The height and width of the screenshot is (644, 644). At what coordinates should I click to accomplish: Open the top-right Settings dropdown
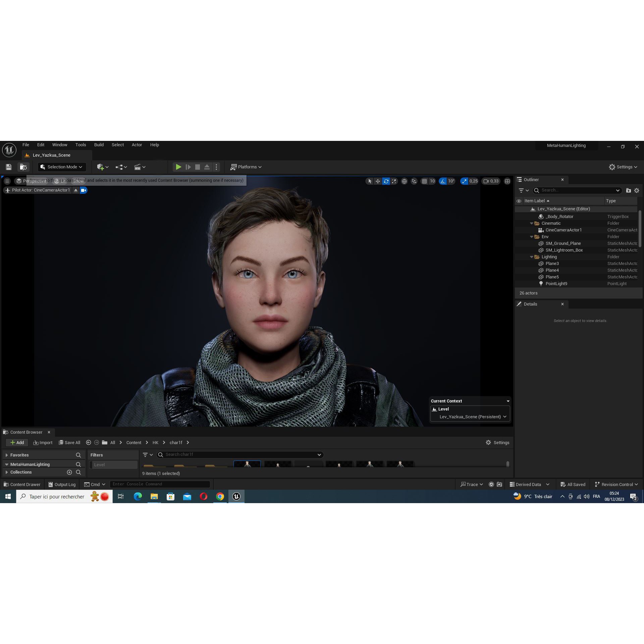pos(623,167)
